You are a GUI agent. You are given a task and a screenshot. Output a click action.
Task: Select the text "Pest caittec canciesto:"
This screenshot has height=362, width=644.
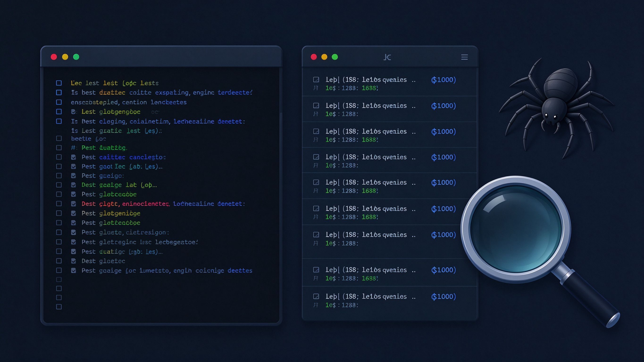[124, 157]
